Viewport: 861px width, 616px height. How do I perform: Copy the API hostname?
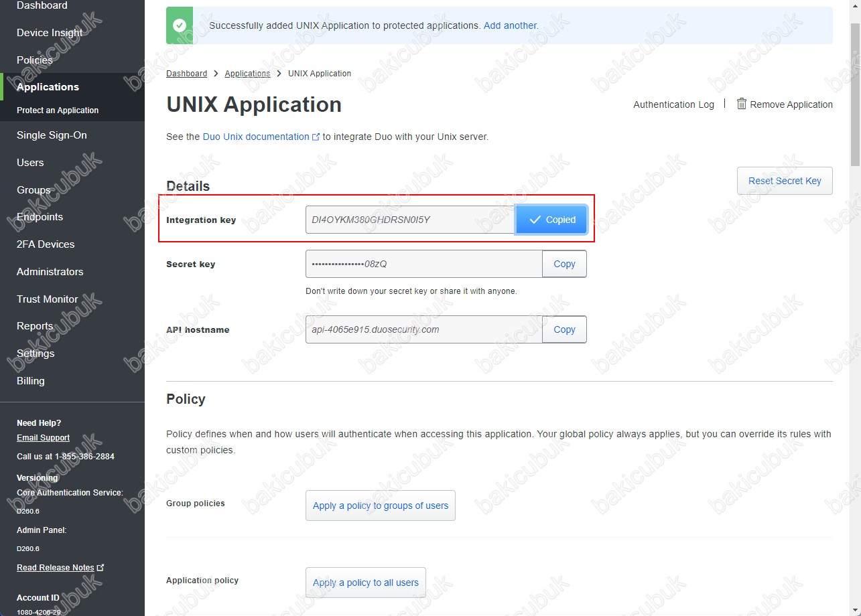click(564, 329)
